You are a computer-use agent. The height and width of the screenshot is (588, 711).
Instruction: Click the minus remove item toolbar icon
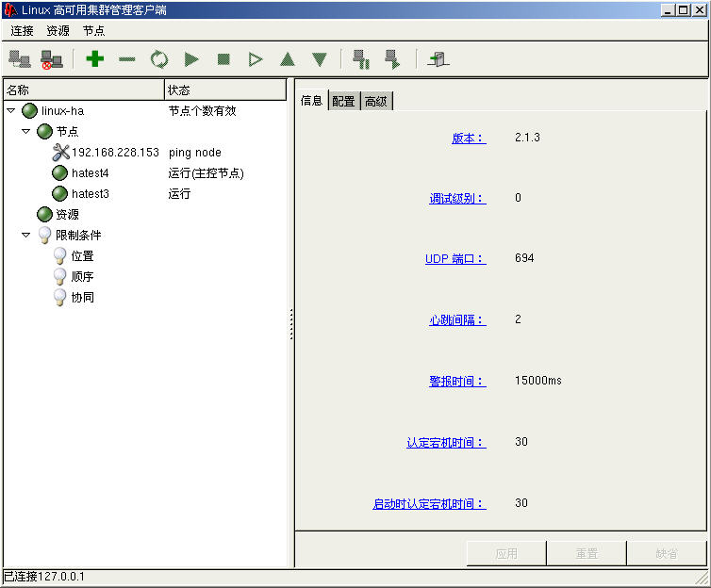point(126,59)
